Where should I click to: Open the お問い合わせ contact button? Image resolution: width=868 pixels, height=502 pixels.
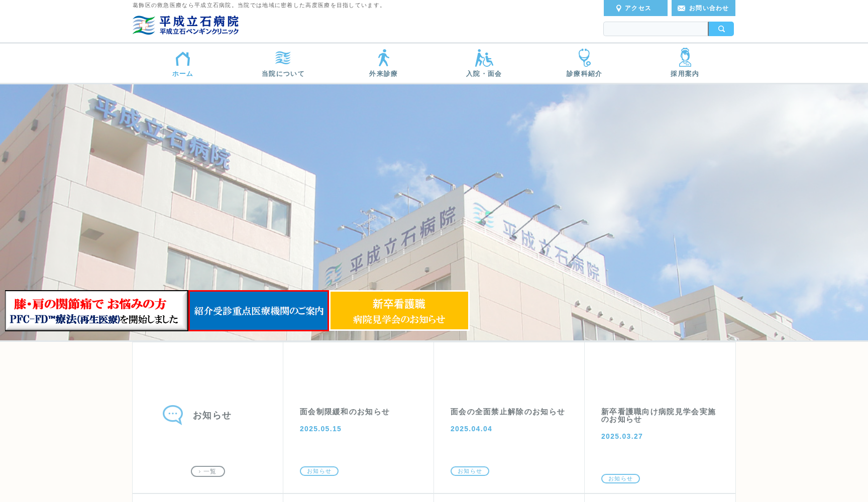pos(703,8)
